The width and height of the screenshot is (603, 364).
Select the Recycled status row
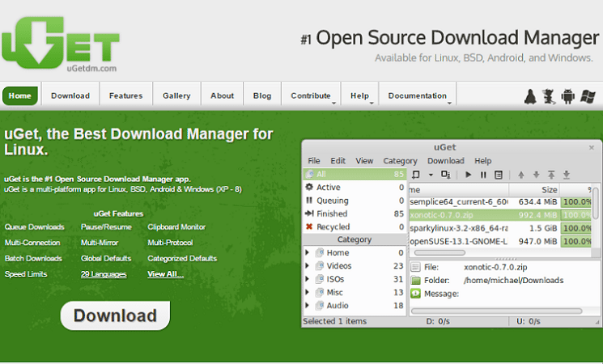pos(355,226)
